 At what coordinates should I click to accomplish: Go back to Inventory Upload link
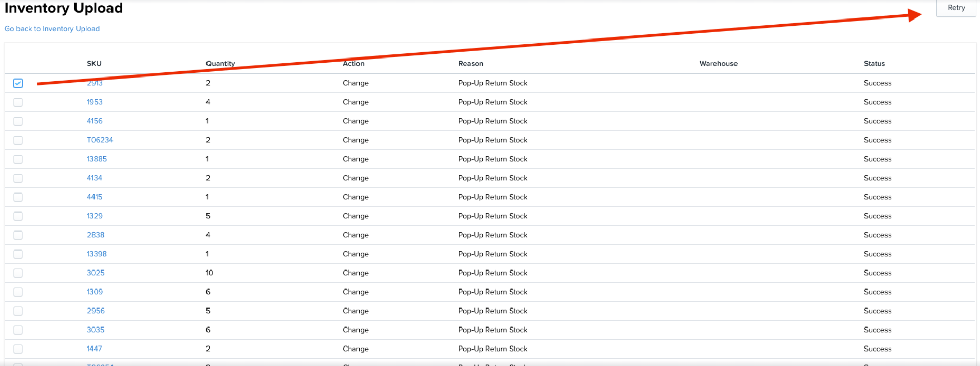point(52,29)
